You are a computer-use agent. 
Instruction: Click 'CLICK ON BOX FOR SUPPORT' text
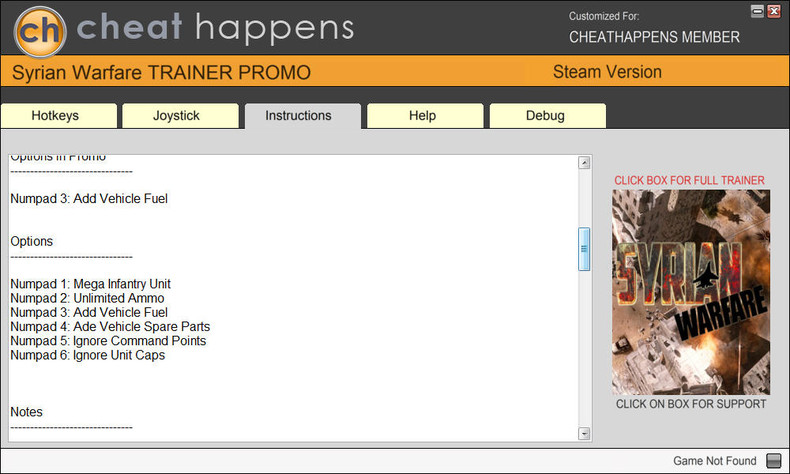click(691, 404)
